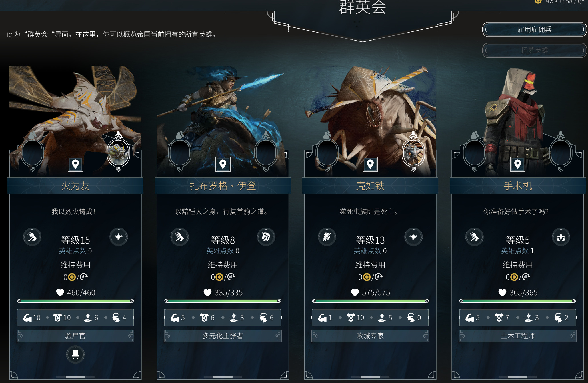Click empty left slot on 扎布罗格·伊登
This screenshot has height=383, width=588.
pyautogui.click(x=180, y=153)
